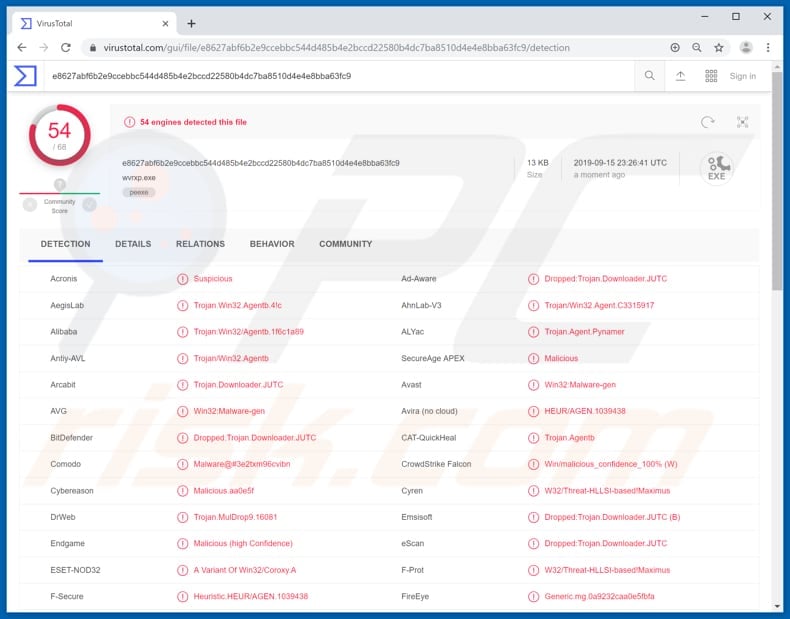This screenshot has width=790, height=619.
Task: Click 'A Variant Of Win32/Coroxy.A' ESET result
Action: [245, 570]
